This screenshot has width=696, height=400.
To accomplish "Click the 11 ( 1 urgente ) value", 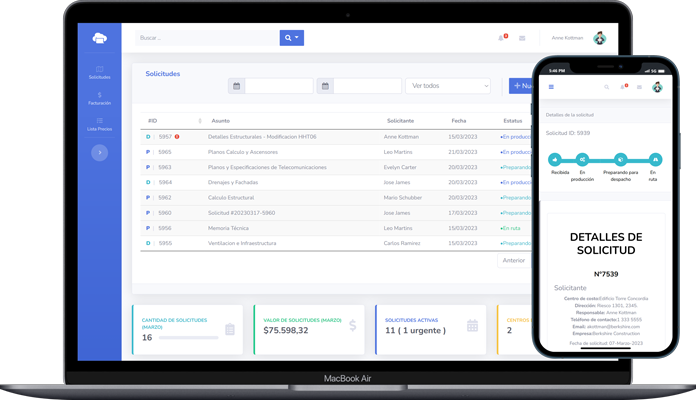I will coord(415,330).
